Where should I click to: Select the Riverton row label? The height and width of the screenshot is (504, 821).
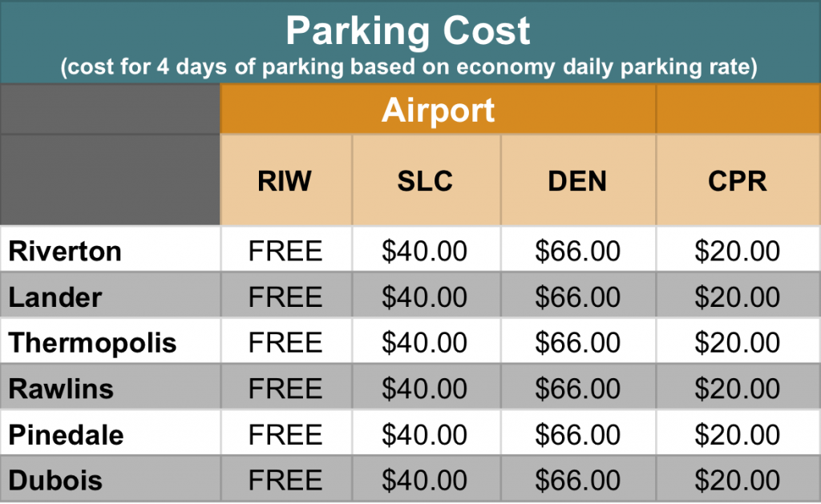click(65, 251)
